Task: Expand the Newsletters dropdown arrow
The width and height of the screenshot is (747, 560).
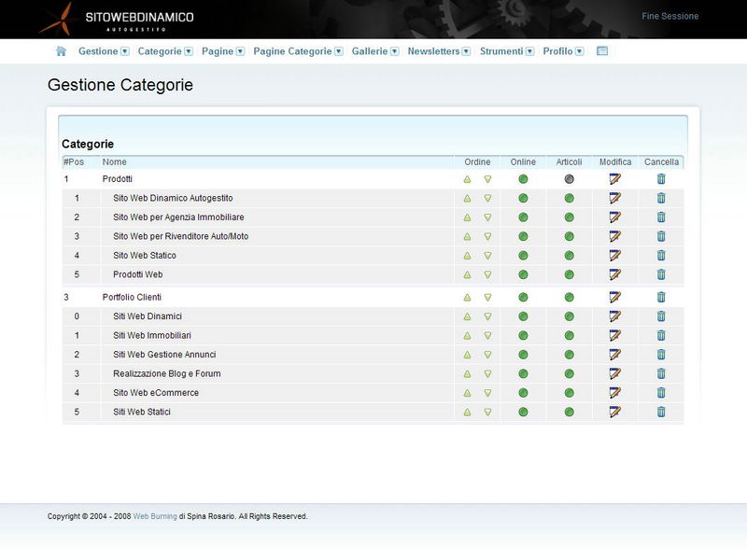Action: click(x=466, y=51)
